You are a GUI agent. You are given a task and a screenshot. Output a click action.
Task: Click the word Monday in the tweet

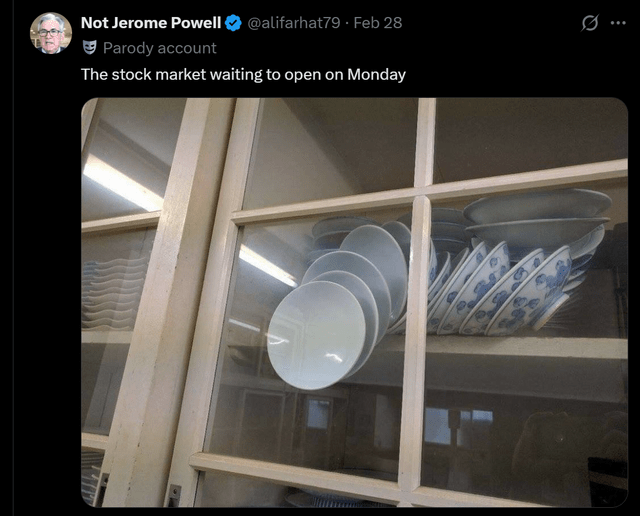[376, 75]
